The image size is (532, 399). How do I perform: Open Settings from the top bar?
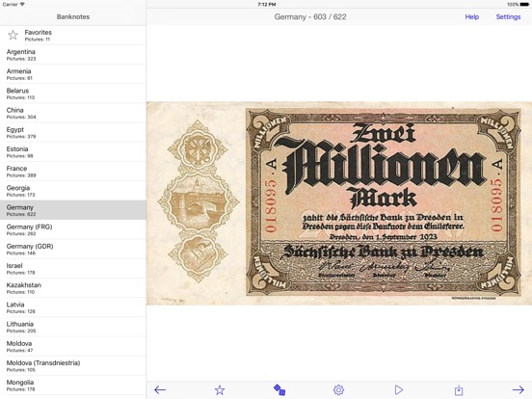(508, 17)
